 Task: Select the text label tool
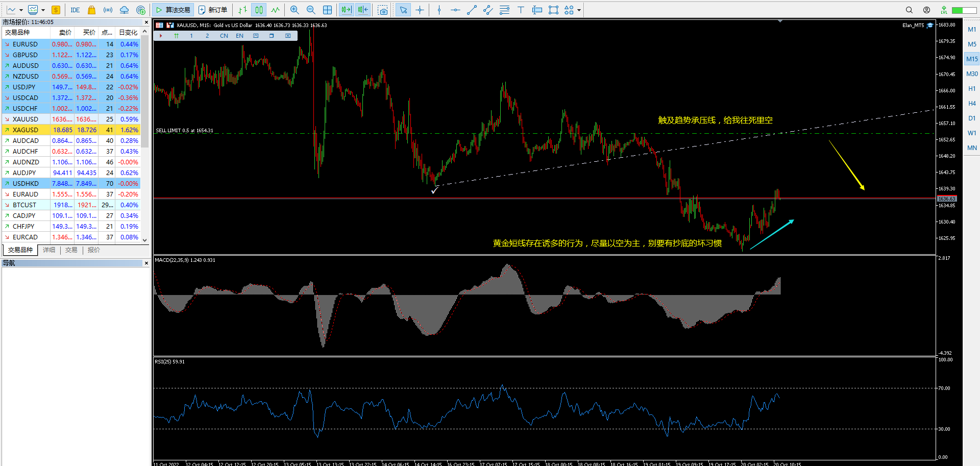pyautogui.click(x=521, y=10)
